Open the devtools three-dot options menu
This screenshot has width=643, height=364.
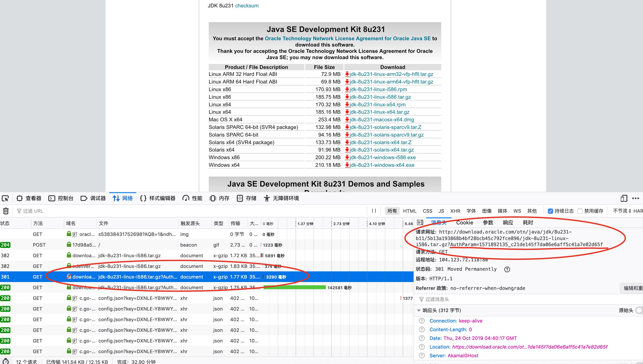pos(636,199)
